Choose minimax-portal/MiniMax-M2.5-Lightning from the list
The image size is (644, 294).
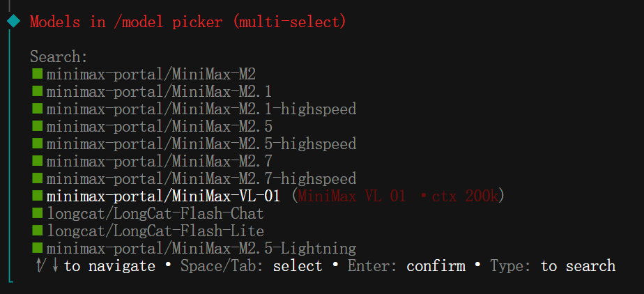click(x=201, y=248)
